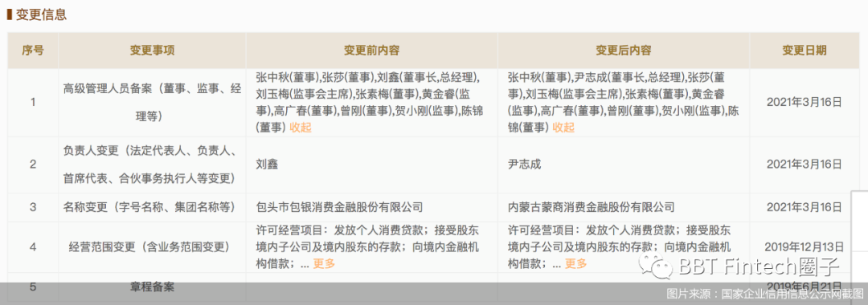Expand row 4 before-change scope via 更多
The image size is (868, 305).
(x=324, y=263)
